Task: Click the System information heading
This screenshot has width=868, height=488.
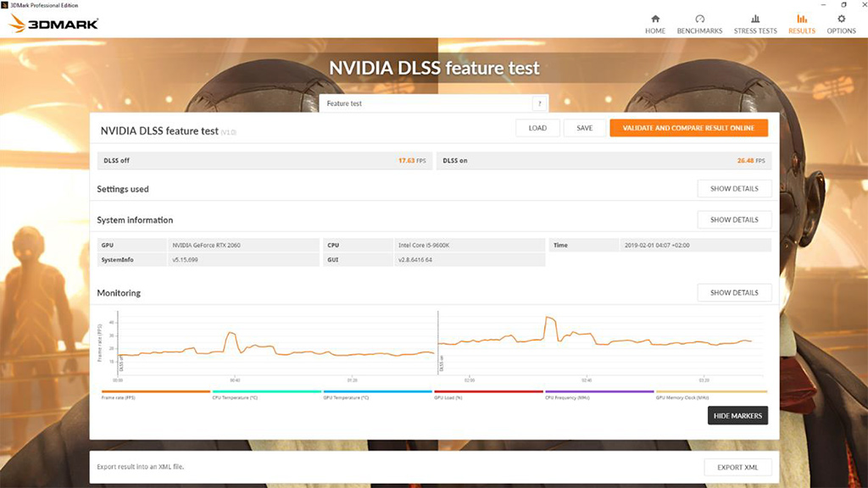Action: pyautogui.click(x=135, y=220)
